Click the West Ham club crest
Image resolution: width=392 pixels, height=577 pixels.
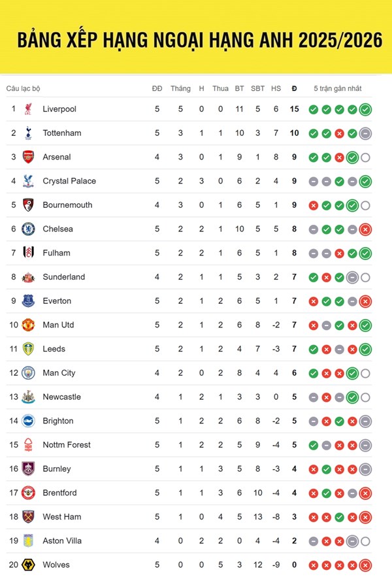(28, 517)
